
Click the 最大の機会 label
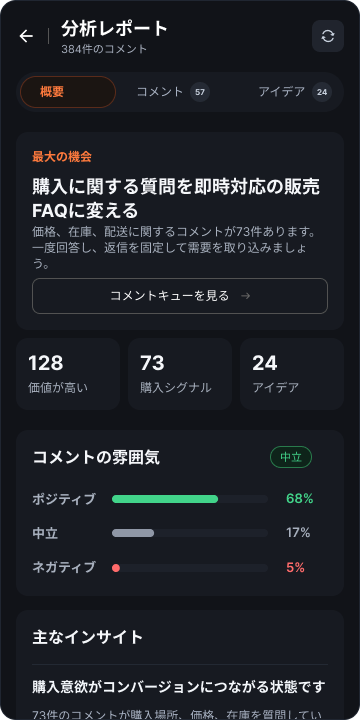tap(62, 157)
